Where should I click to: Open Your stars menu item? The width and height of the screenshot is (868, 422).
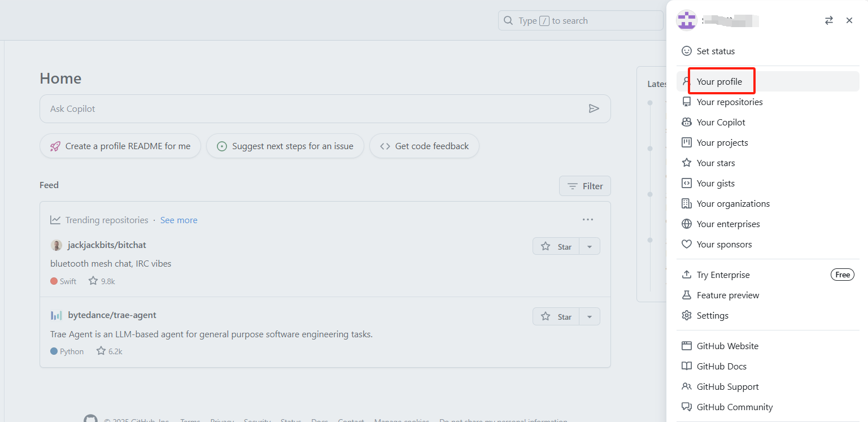tap(768, 163)
